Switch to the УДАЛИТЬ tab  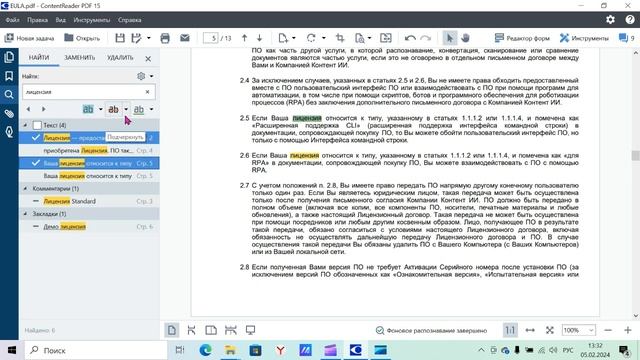click(x=120, y=58)
